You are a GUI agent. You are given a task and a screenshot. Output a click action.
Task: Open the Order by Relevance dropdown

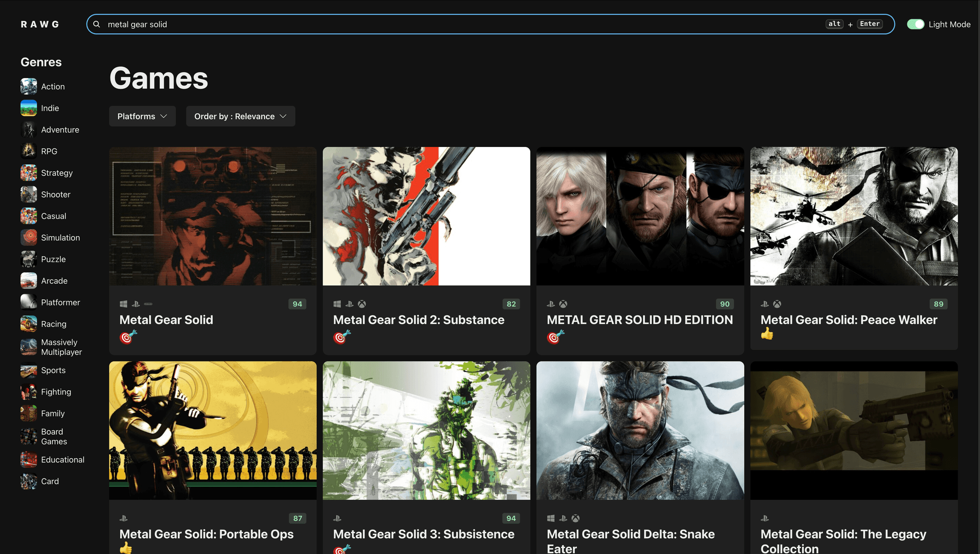(241, 116)
